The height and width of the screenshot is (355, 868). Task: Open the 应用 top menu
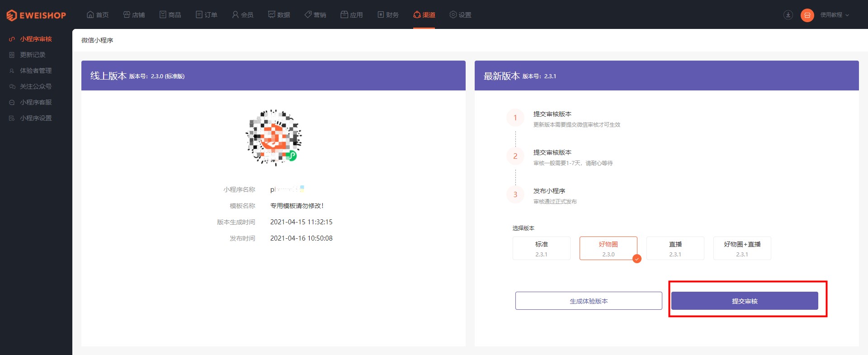point(351,14)
